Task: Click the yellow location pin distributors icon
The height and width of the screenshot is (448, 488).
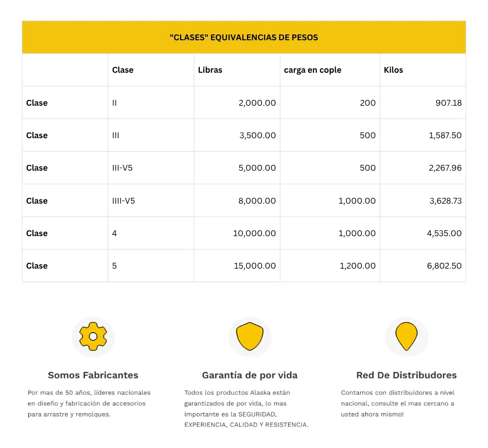Action: point(407,336)
